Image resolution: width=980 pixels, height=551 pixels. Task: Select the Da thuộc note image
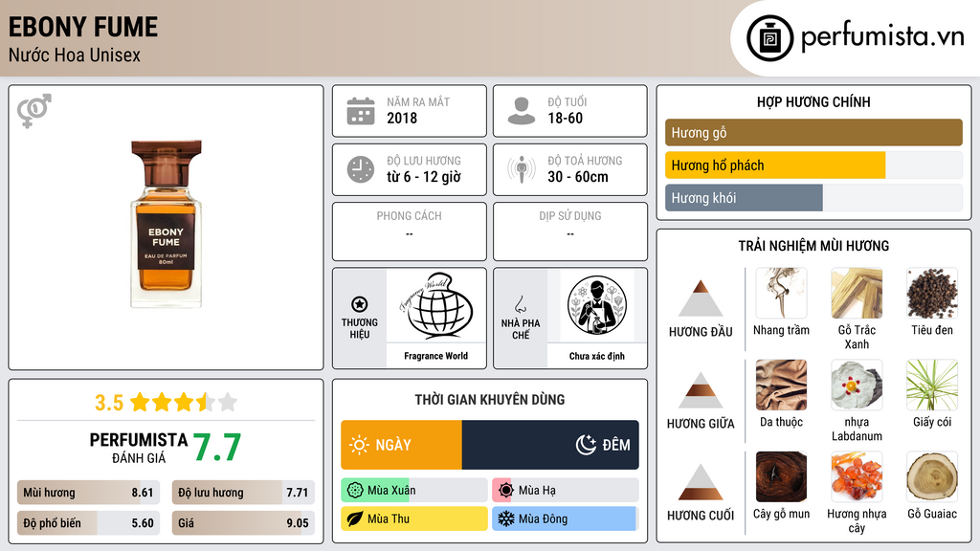(x=781, y=386)
